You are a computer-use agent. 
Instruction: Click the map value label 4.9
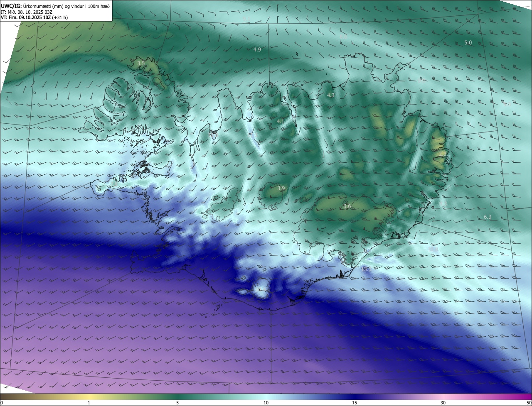coord(257,50)
